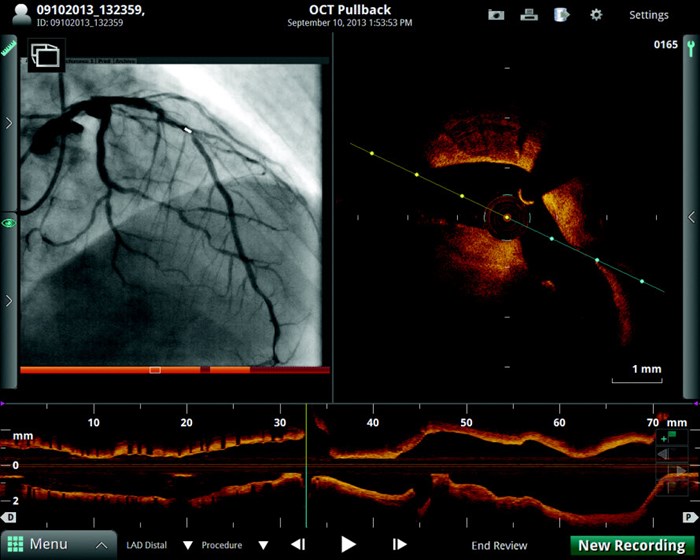Click the OCT Pullback title

pyautogui.click(x=350, y=10)
